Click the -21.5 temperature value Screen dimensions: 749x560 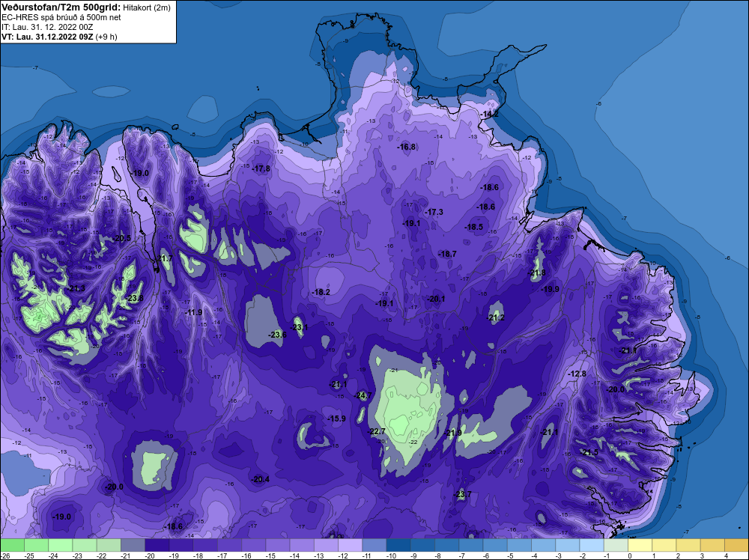coord(589,452)
